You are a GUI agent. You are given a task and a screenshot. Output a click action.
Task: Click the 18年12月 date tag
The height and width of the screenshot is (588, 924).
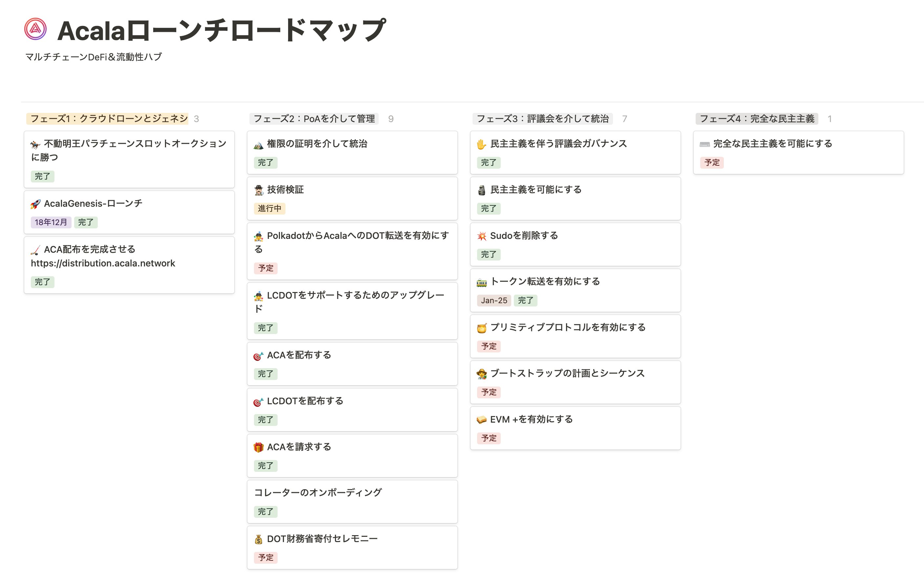[51, 222]
